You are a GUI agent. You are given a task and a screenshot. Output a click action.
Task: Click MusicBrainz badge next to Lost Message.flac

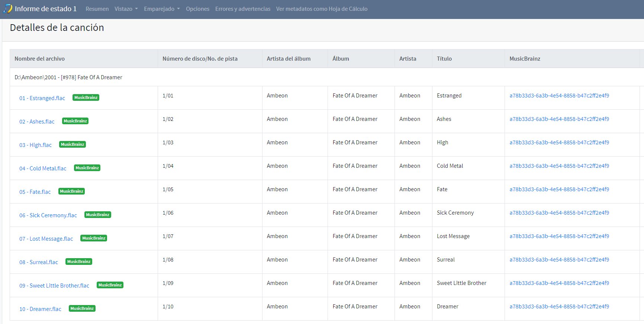(x=94, y=238)
